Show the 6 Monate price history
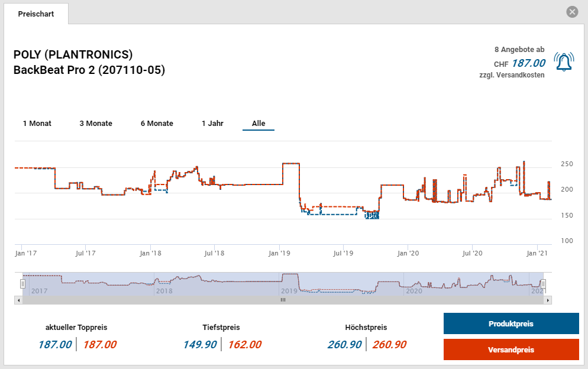The image size is (588, 369). point(157,124)
